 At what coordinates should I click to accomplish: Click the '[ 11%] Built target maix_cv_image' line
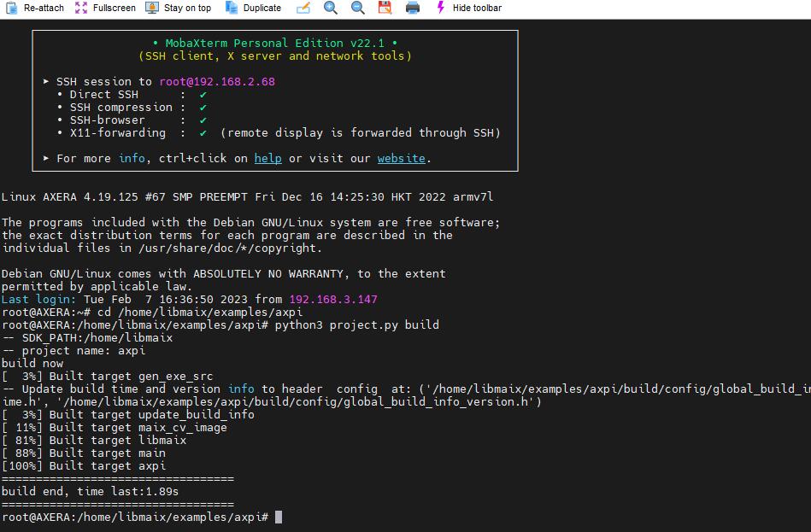(x=115, y=428)
